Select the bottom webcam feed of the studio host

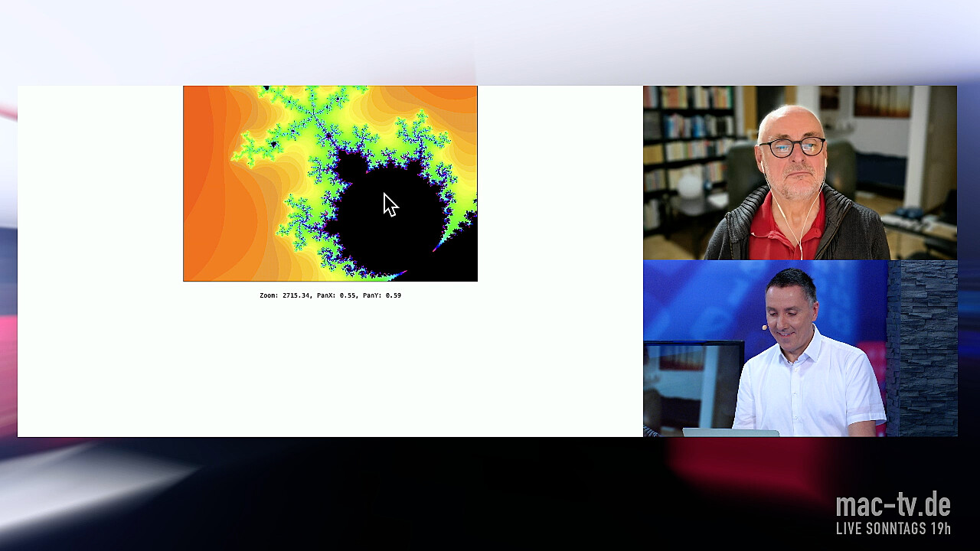coord(800,349)
